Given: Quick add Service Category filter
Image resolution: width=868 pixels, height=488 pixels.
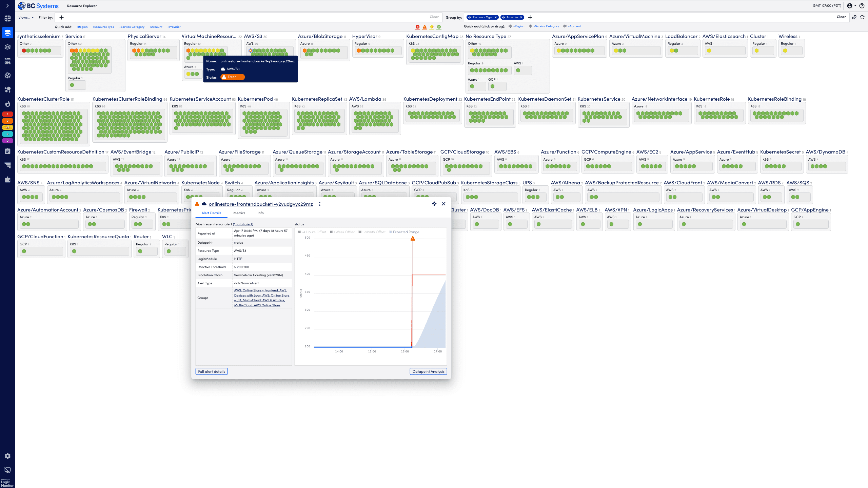Looking at the screenshot, I should (132, 27).
